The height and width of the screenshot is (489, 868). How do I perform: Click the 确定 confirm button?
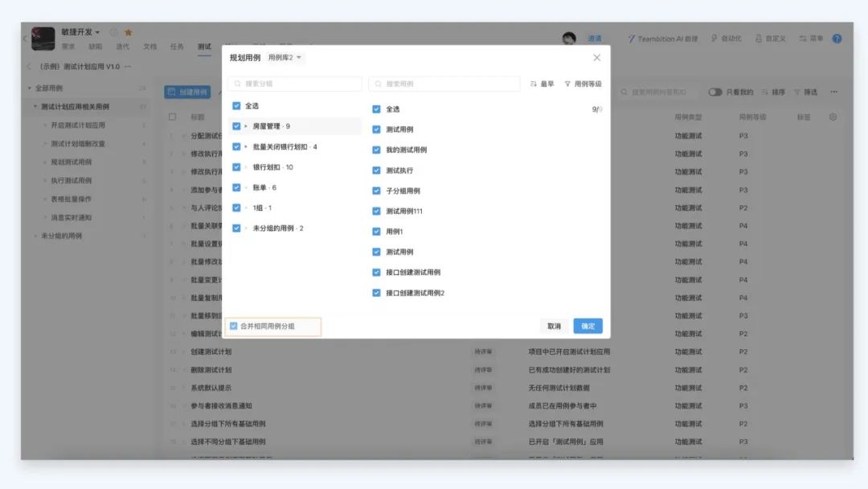click(x=588, y=327)
